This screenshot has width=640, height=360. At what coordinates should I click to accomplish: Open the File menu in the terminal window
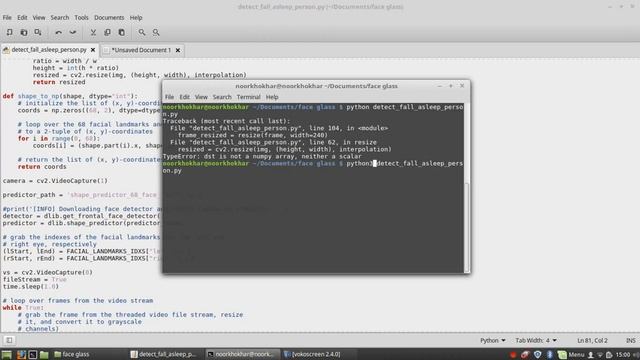(x=169, y=97)
